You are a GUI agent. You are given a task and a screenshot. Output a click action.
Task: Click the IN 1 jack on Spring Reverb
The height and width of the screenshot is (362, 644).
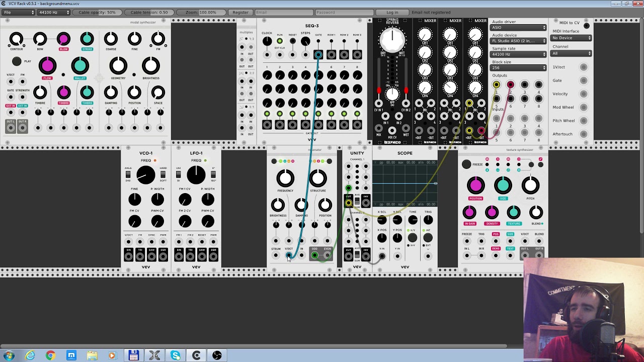386,116
